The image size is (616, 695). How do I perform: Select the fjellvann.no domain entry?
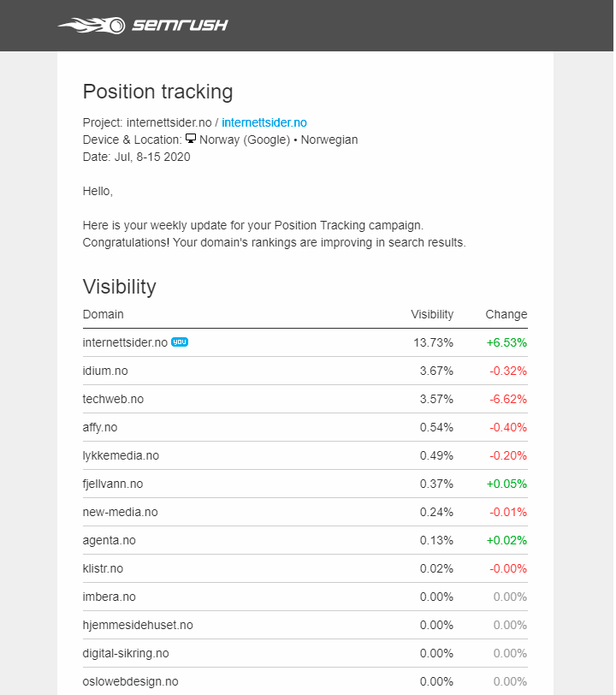click(x=113, y=484)
